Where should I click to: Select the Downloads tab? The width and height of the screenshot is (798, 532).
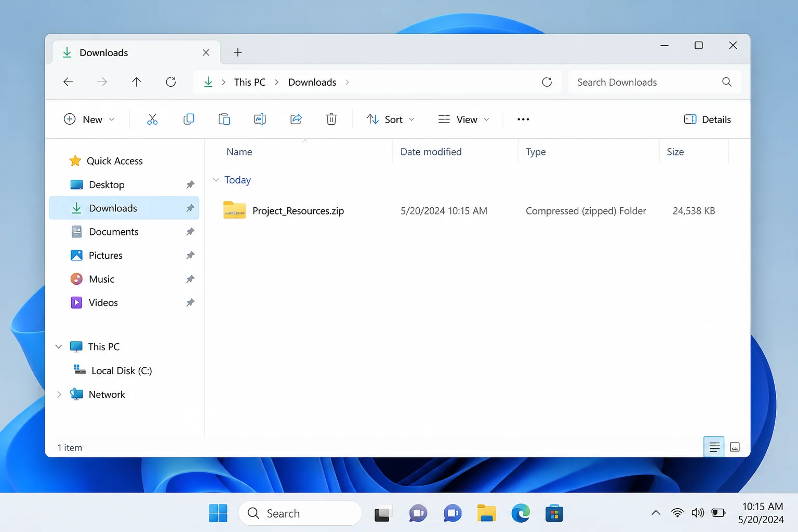click(136, 52)
